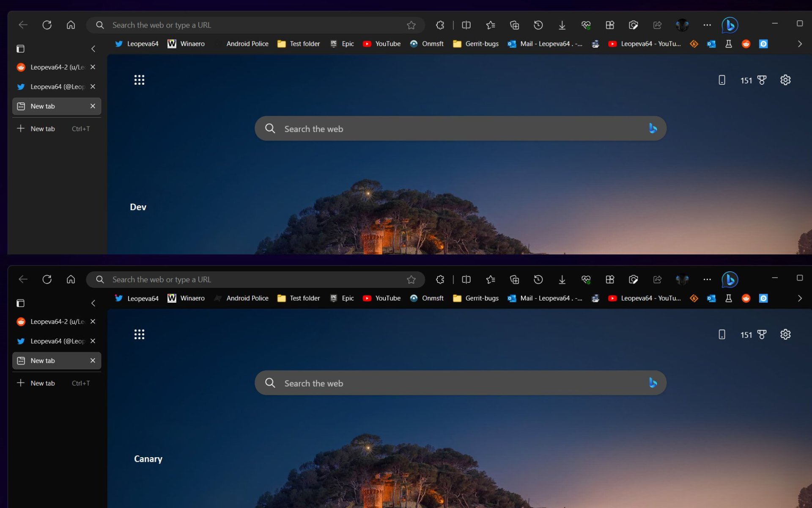Open tab actions menu in Dev window sidebar
The image size is (812, 508).
pyautogui.click(x=20, y=49)
